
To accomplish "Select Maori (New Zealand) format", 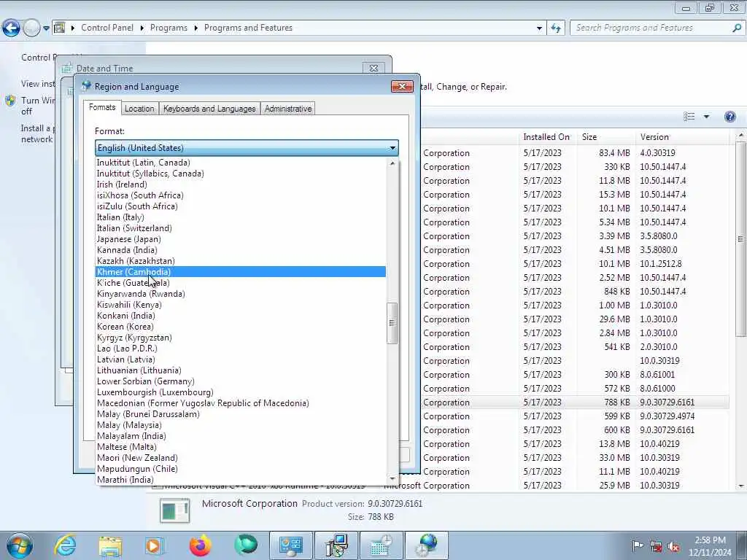I will tap(241, 458).
